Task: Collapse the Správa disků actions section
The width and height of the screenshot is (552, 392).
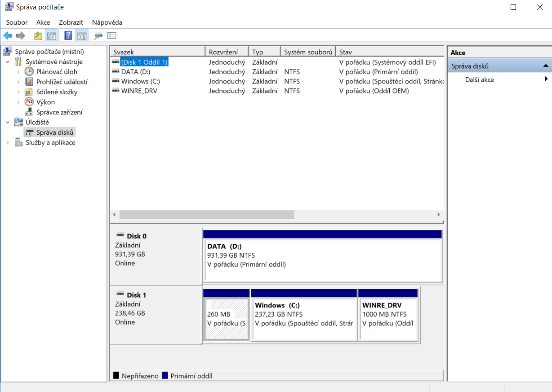Action: pos(545,66)
